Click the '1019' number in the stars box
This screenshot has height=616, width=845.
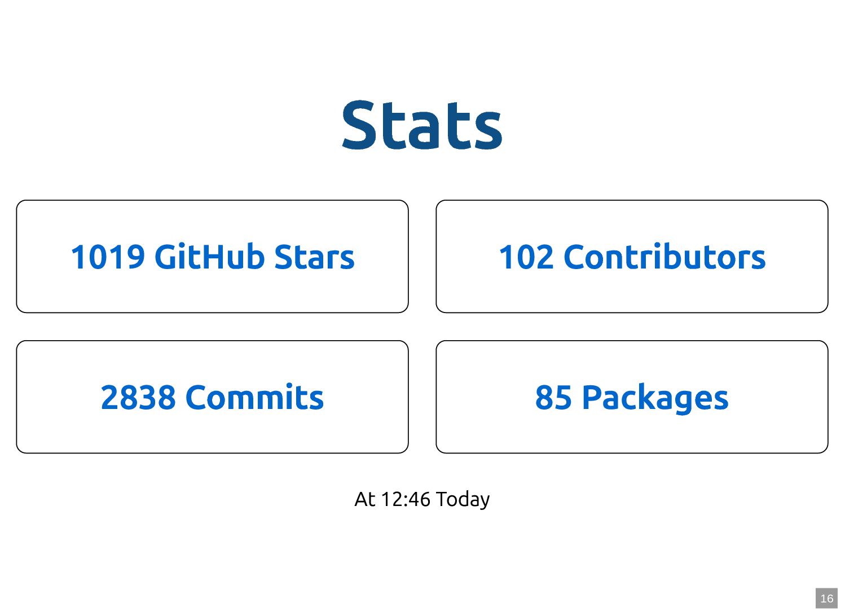coord(108,257)
